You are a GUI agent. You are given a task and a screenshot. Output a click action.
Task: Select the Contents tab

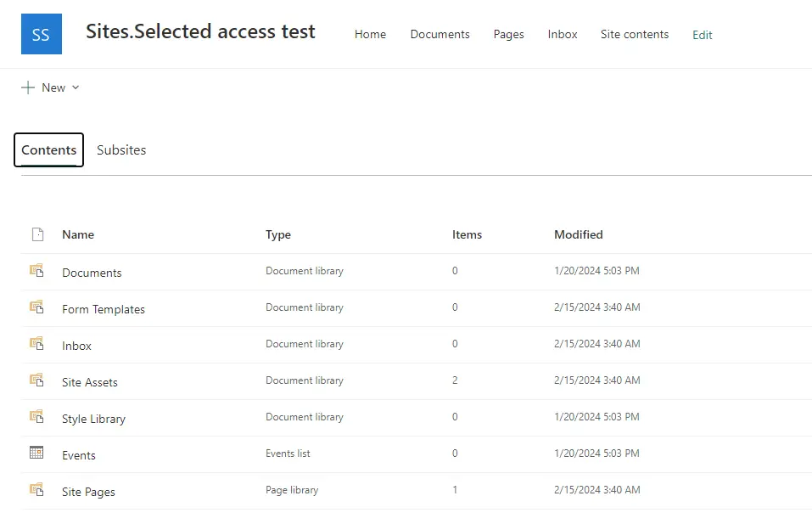coord(48,150)
